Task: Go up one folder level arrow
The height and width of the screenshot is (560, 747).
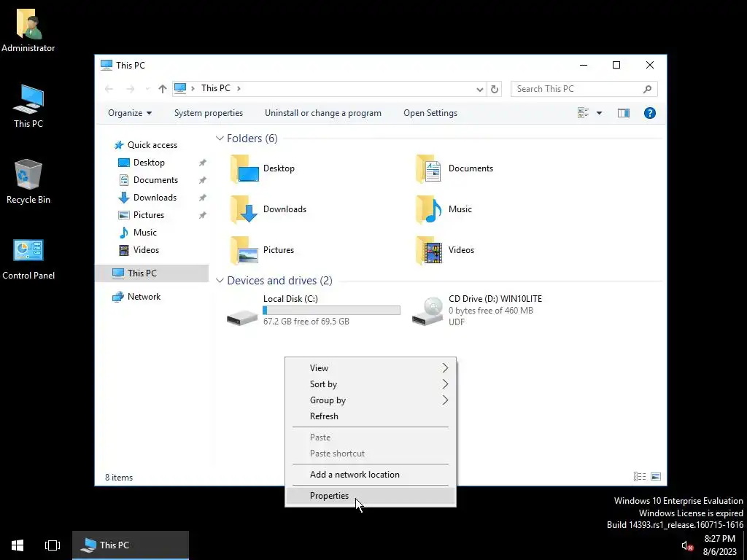Action: (x=163, y=88)
